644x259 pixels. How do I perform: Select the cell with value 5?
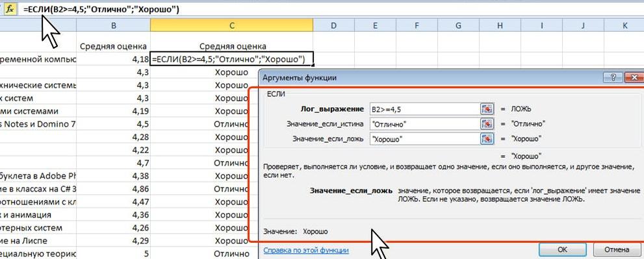pyautogui.click(x=113, y=253)
